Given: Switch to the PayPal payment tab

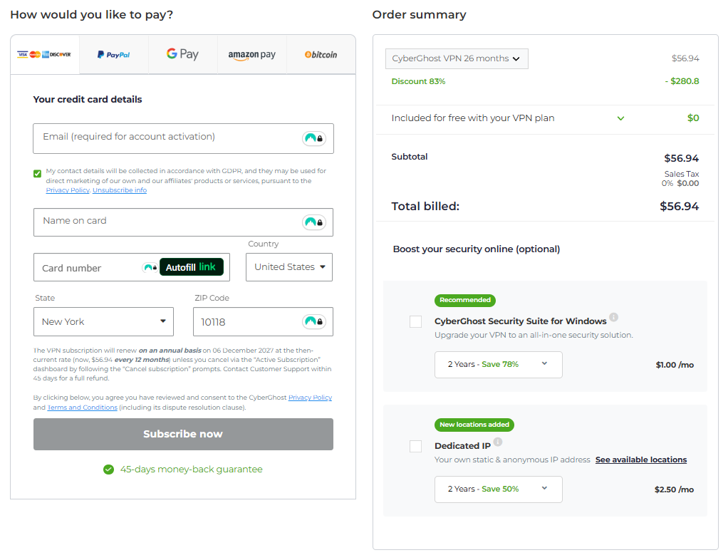Looking at the screenshot, I should (114, 54).
